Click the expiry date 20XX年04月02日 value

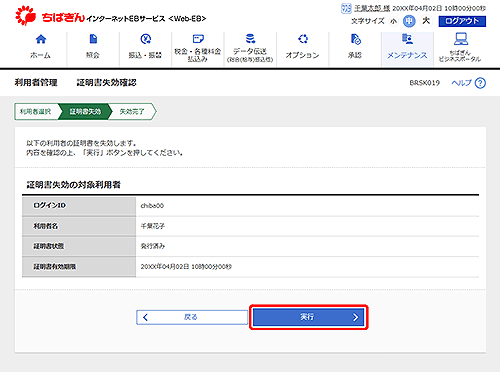tap(186, 267)
